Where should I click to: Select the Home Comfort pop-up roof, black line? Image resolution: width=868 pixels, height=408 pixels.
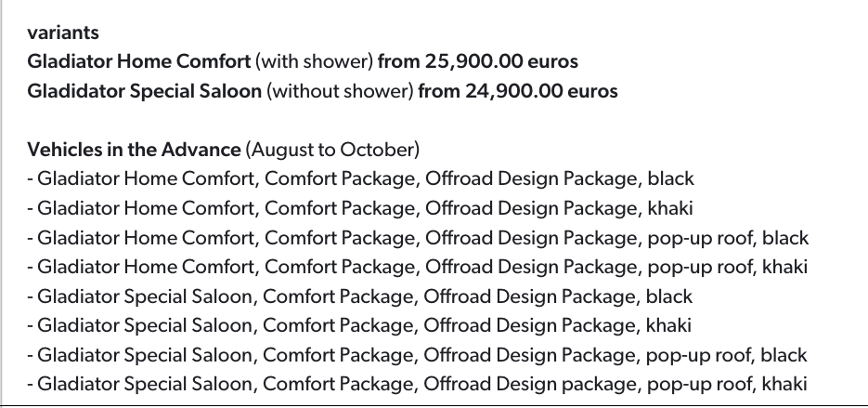point(418,238)
